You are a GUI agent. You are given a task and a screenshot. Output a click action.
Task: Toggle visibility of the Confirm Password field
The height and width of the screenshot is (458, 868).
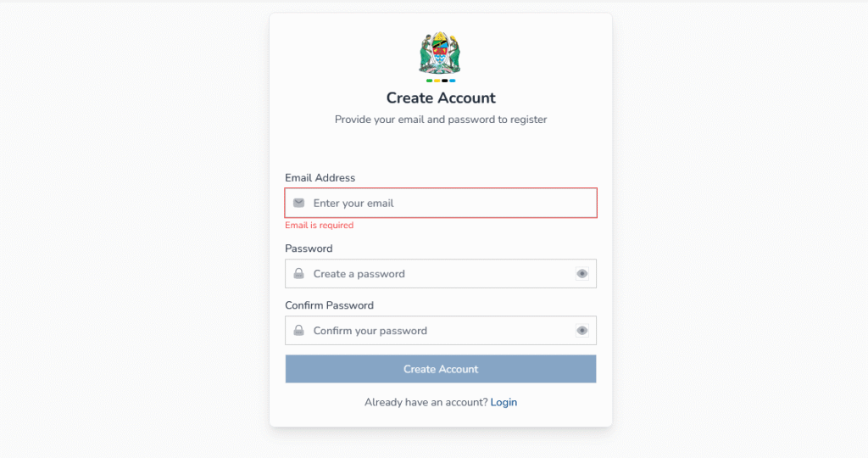click(x=582, y=331)
